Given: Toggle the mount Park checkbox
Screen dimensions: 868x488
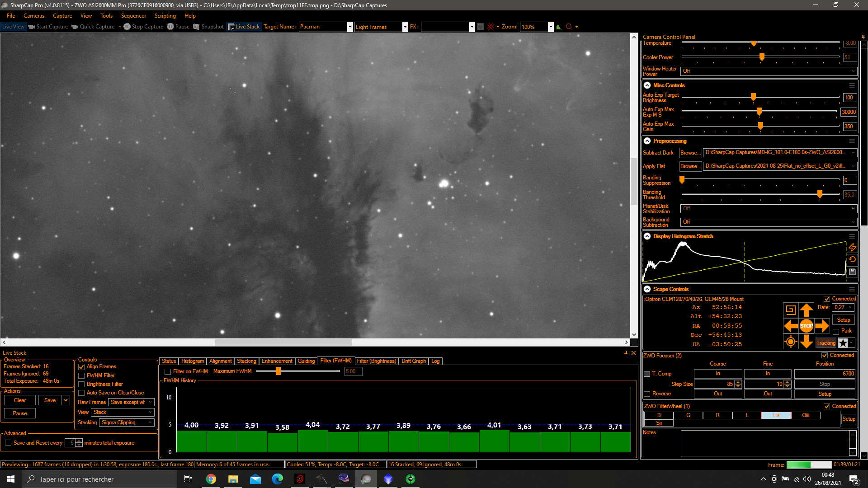Looking at the screenshot, I should (x=836, y=332).
